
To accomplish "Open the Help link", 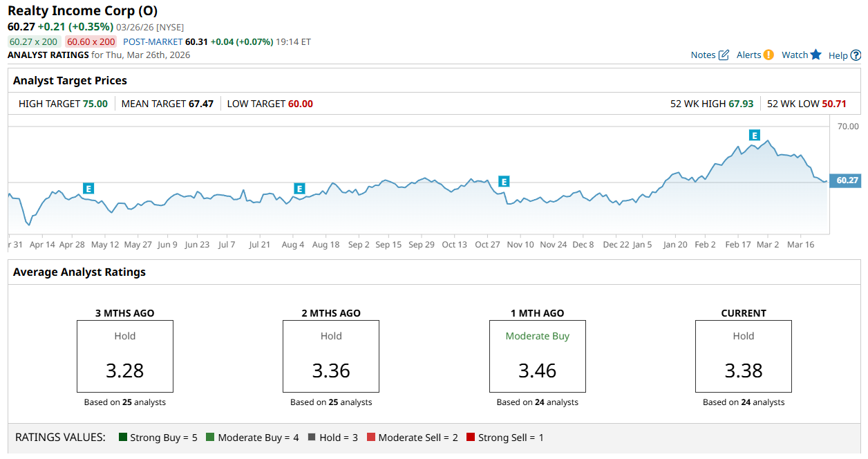I will tap(838, 55).
